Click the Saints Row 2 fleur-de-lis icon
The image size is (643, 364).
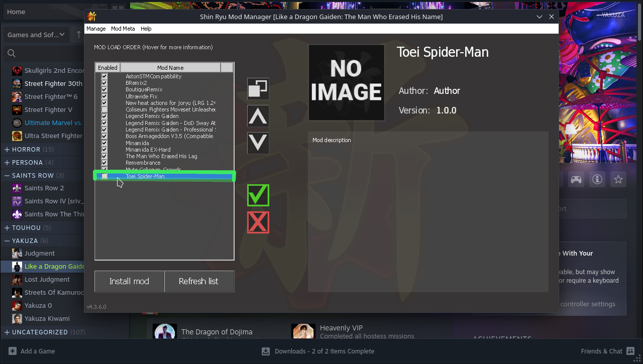[17, 188]
